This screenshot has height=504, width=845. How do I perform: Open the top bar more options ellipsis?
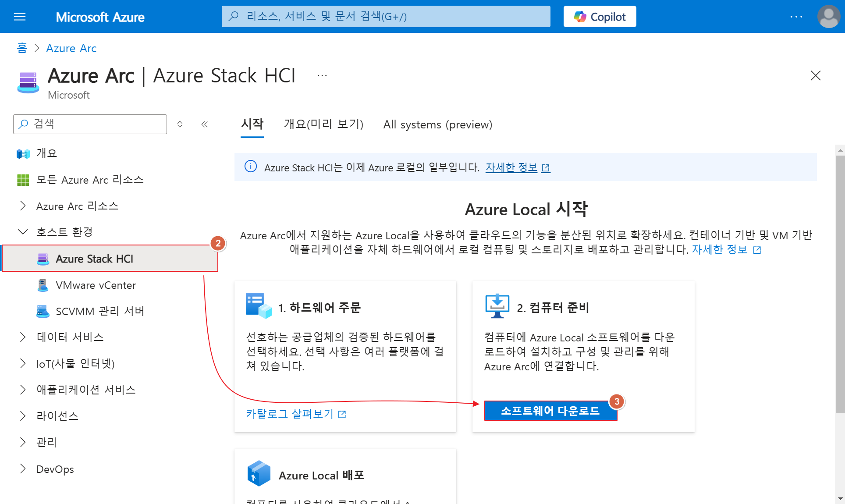pos(796,17)
